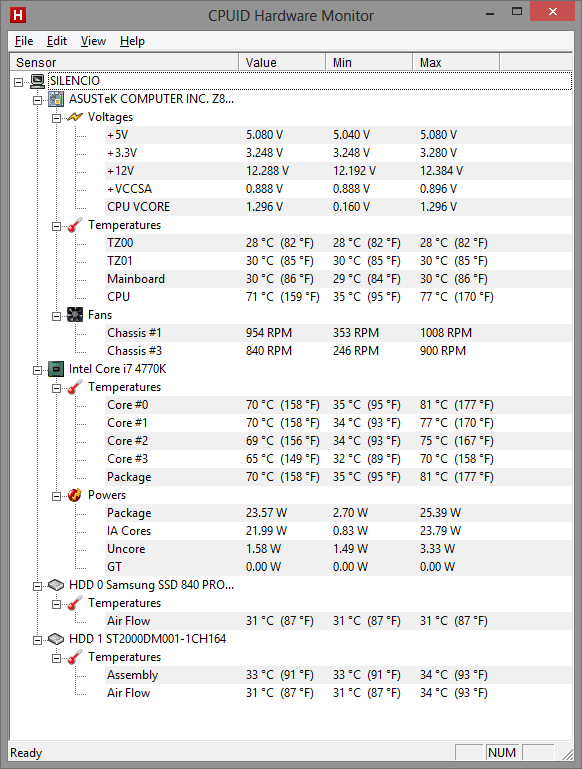The width and height of the screenshot is (582, 769).
Task: Click the SILENCIO computer icon
Action: (x=37, y=81)
